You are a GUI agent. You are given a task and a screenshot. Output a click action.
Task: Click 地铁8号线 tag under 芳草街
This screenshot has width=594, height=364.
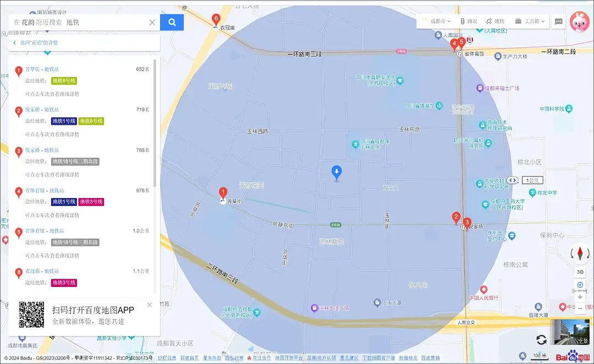[x=64, y=81]
